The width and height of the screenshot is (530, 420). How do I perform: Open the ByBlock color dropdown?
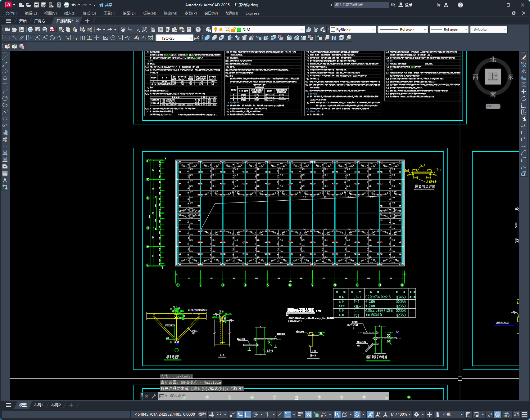pos(373,29)
